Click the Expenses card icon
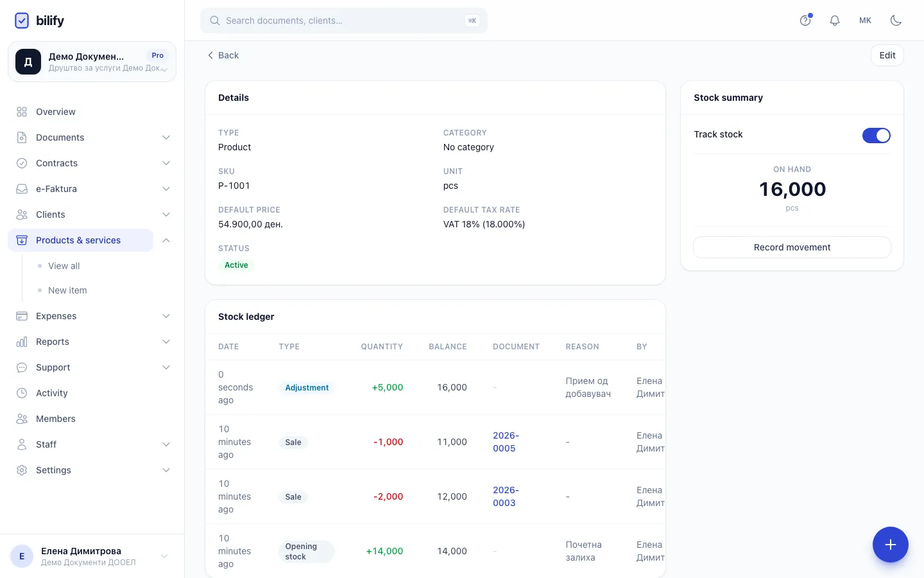The image size is (924, 578). tap(22, 316)
